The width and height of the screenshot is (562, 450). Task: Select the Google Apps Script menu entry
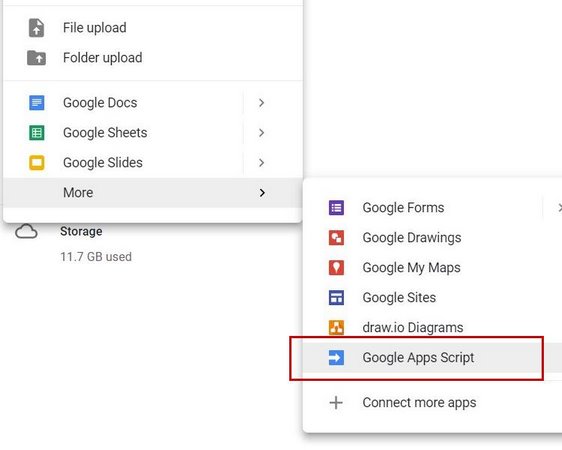point(416,358)
